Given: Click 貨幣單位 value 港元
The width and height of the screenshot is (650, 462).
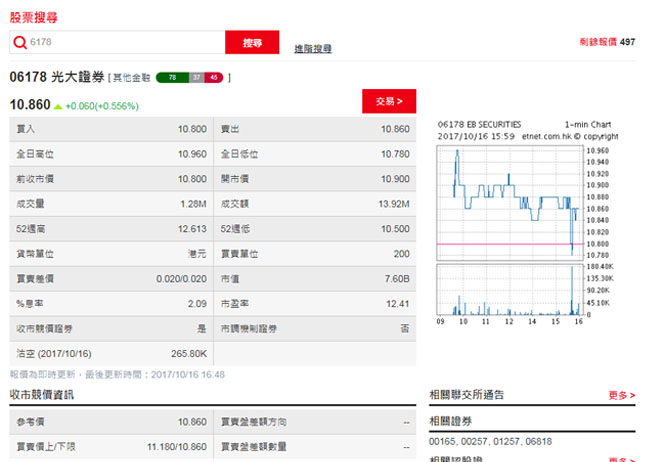Looking at the screenshot, I should pos(197,253).
